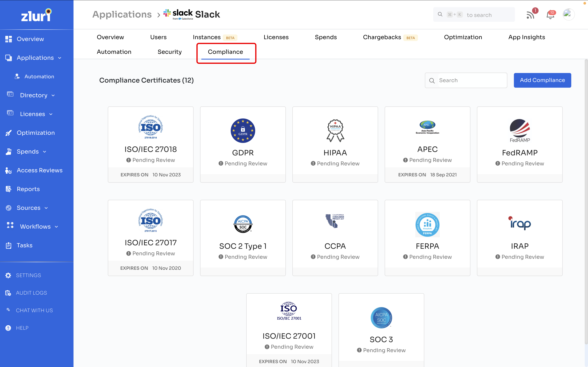Click the Add Compliance button
The width and height of the screenshot is (588, 367).
point(542,80)
